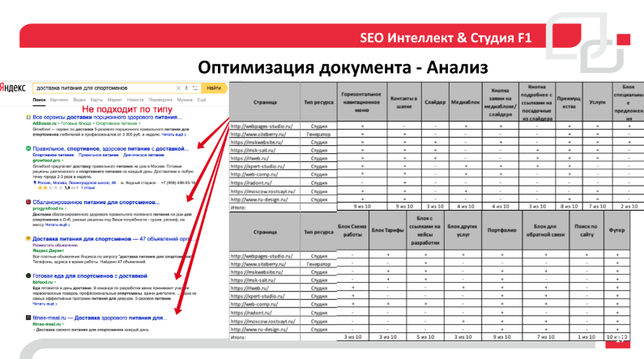Image resolution: width=644 pixels, height=359 pixels.
Task: Click http://webpages-studio.ru/ in the upper table
Action: pyautogui.click(x=262, y=126)
